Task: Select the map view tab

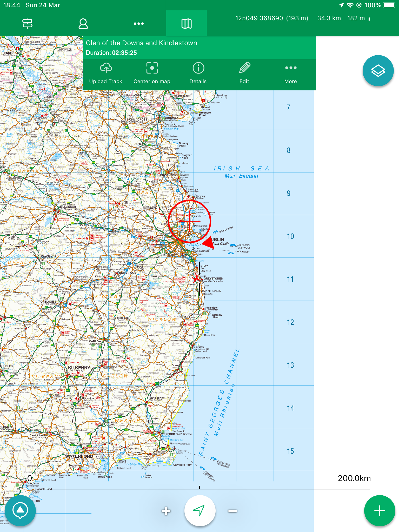Action: tap(186, 24)
